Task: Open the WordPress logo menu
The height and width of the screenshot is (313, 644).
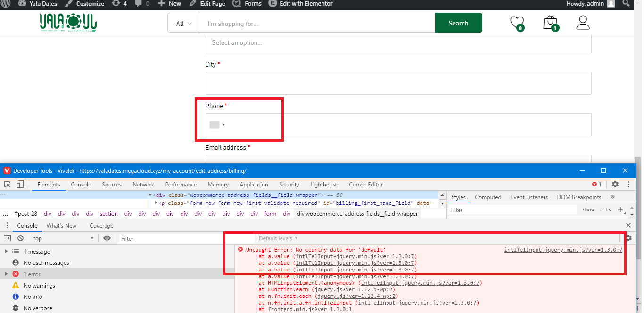Action: point(7,3)
